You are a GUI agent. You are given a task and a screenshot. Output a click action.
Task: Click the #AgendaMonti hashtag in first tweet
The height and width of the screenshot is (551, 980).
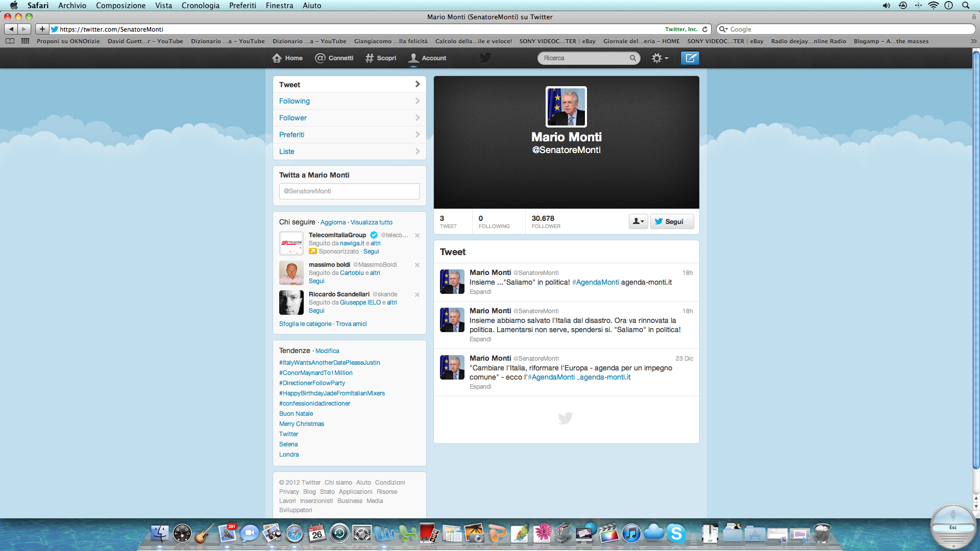pos(596,282)
